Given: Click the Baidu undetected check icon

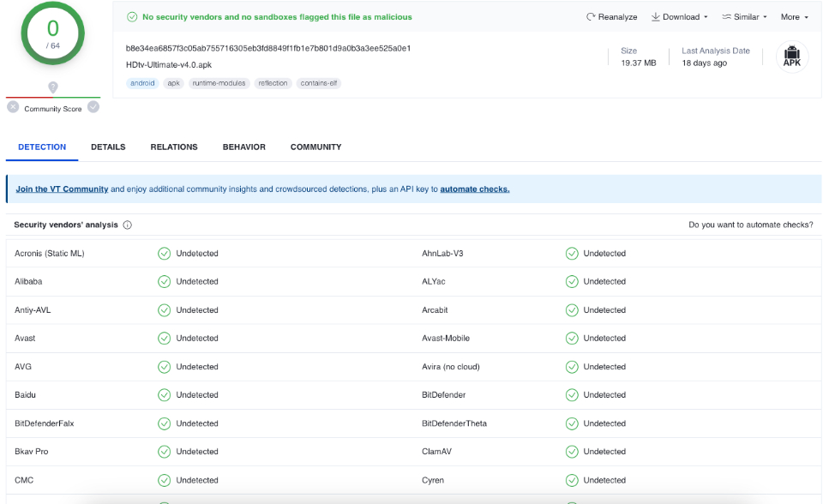Looking at the screenshot, I should coord(165,395).
